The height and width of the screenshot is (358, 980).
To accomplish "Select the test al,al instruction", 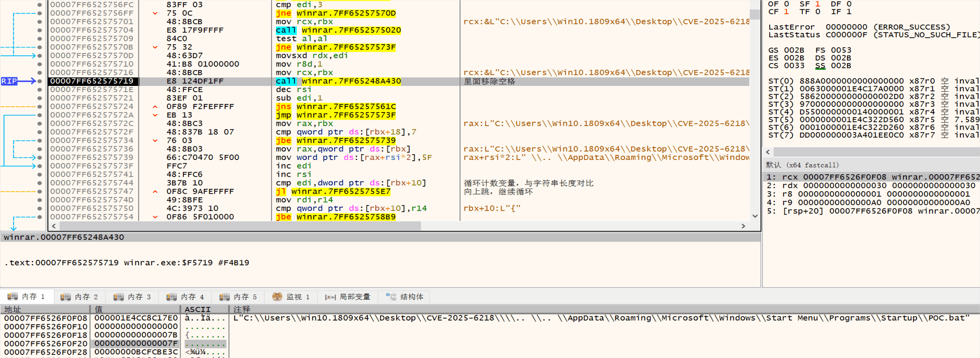I will click(301, 38).
